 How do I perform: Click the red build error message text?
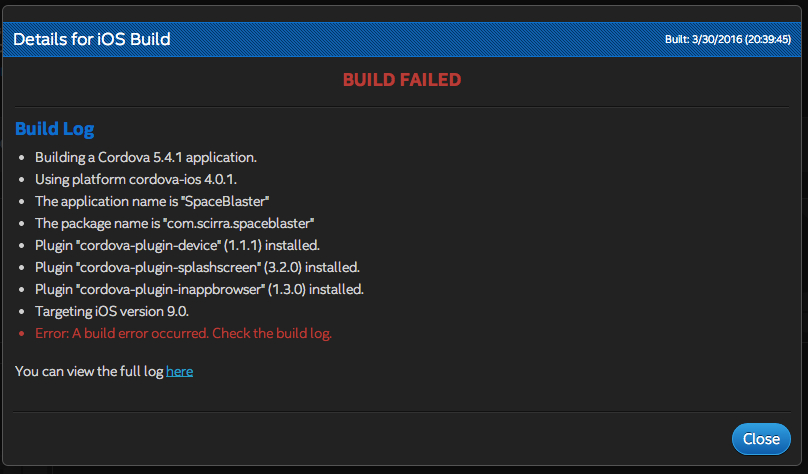183,333
